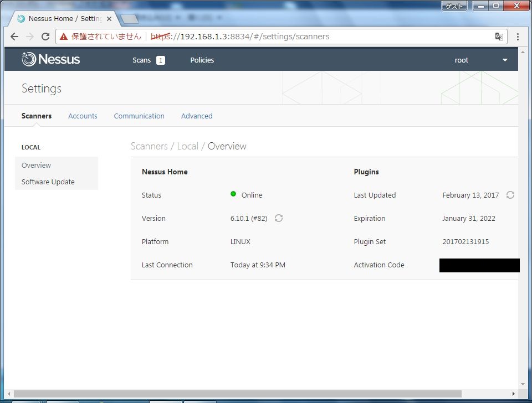Click the LOCAL sidebar heading
The width and height of the screenshot is (532, 403).
[31, 147]
